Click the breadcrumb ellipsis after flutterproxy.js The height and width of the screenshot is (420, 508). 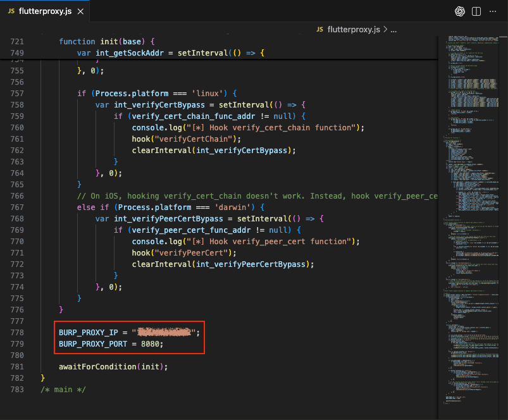coord(393,30)
